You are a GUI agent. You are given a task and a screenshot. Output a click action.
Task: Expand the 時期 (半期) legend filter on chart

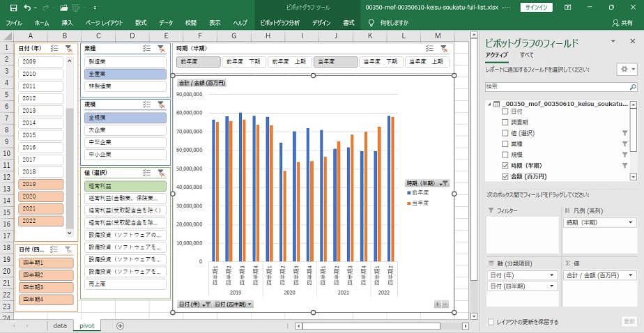(445, 183)
